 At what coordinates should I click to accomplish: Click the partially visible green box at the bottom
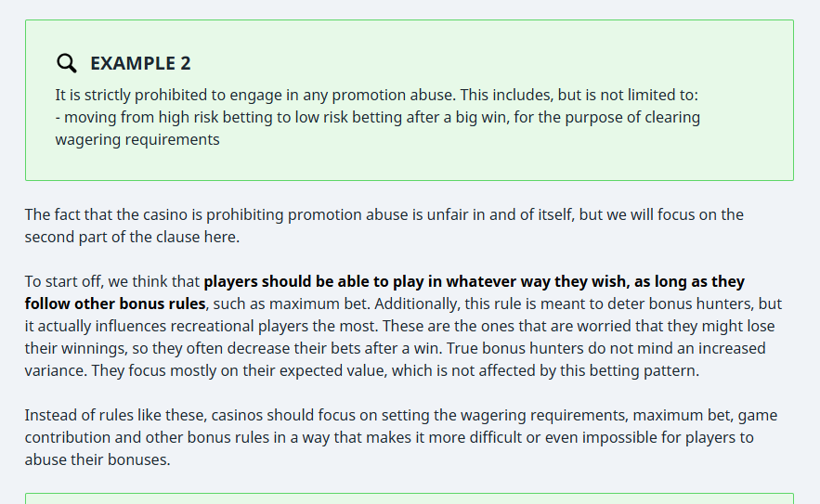coord(409,498)
